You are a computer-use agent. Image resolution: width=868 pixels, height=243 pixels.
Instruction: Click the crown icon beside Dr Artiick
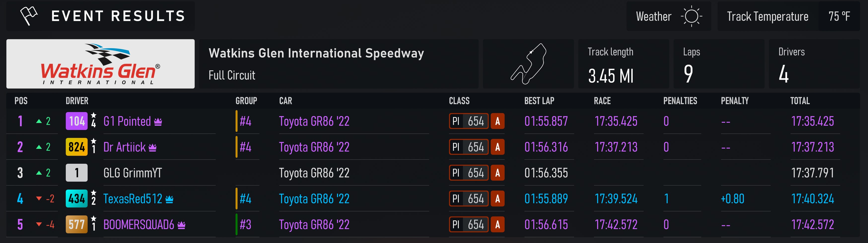point(153,148)
